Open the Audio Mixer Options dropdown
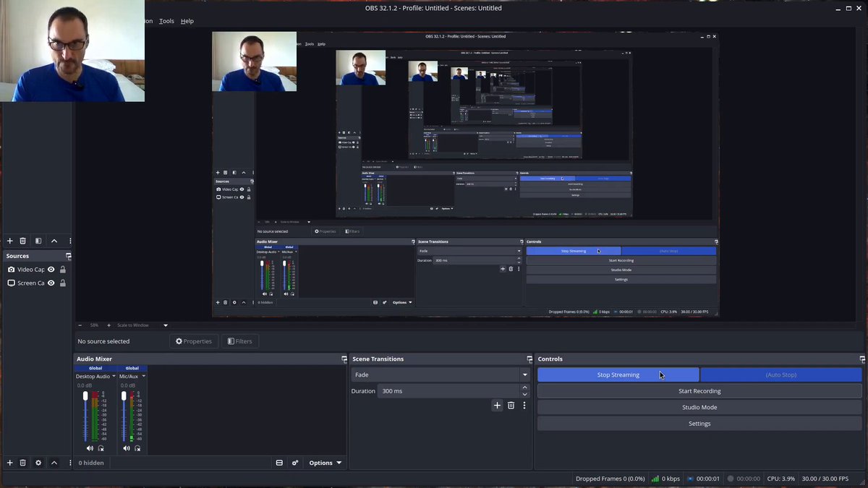Image resolution: width=868 pixels, height=488 pixels. [325, 463]
